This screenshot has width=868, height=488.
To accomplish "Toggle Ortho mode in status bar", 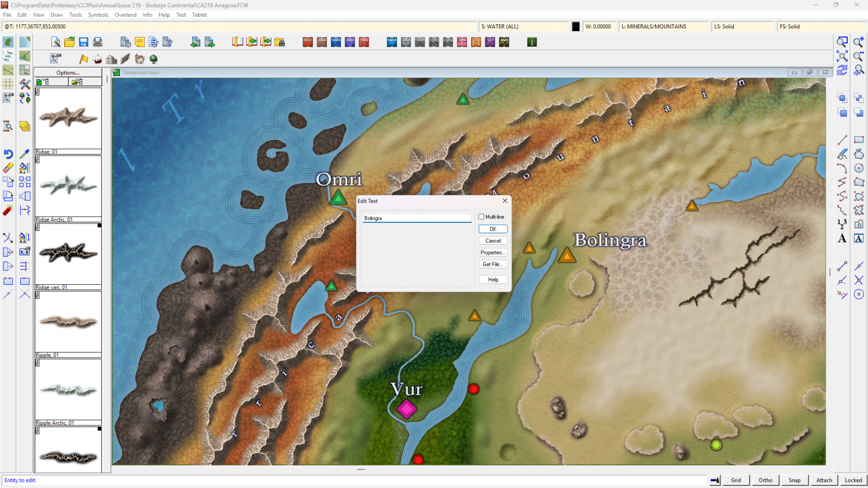I will point(765,480).
